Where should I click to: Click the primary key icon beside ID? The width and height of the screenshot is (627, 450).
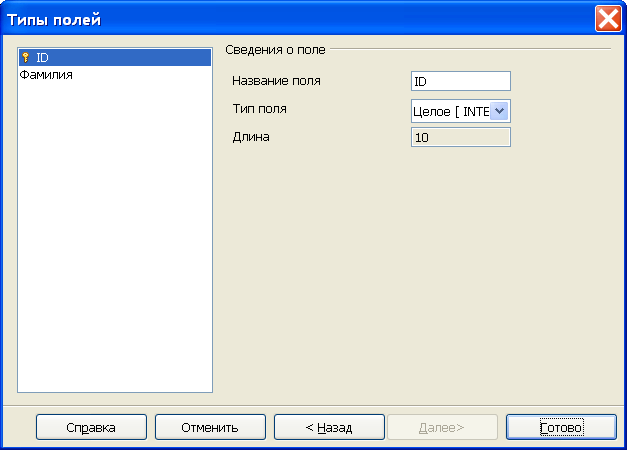pyautogui.click(x=26, y=58)
